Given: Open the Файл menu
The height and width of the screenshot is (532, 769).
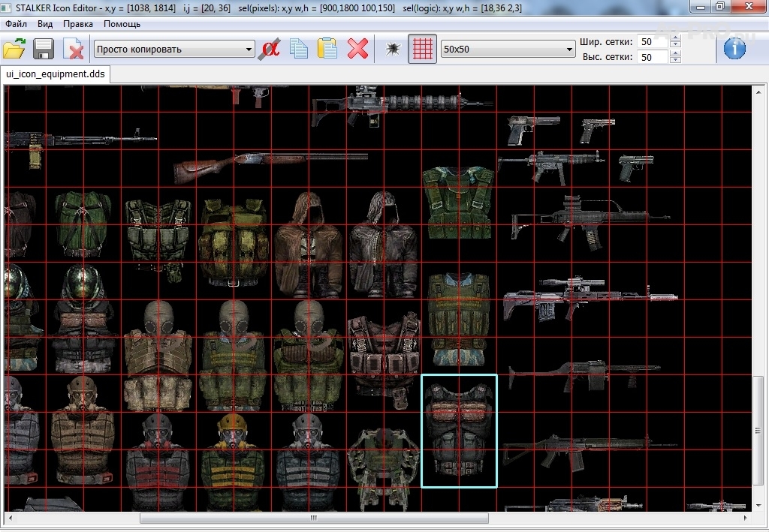Looking at the screenshot, I should point(16,24).
